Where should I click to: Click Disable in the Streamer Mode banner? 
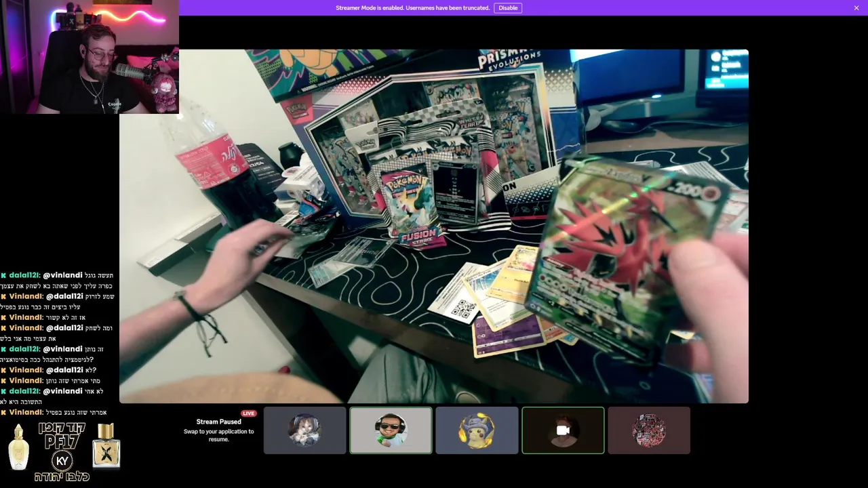click(508, 8)
